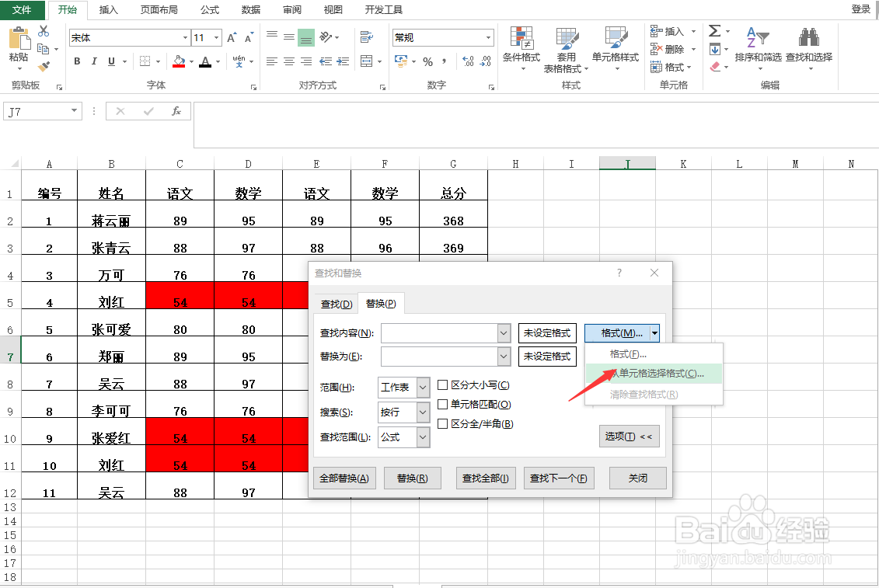Click 未设定格式 preview beside 查找内容
879x588 pixels.
point(547,333)
